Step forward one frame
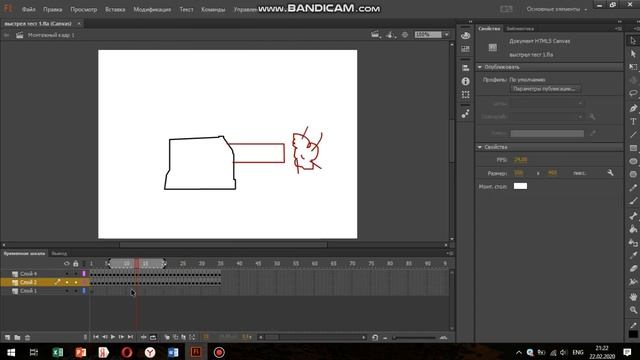640x360 pixels. 121,337
